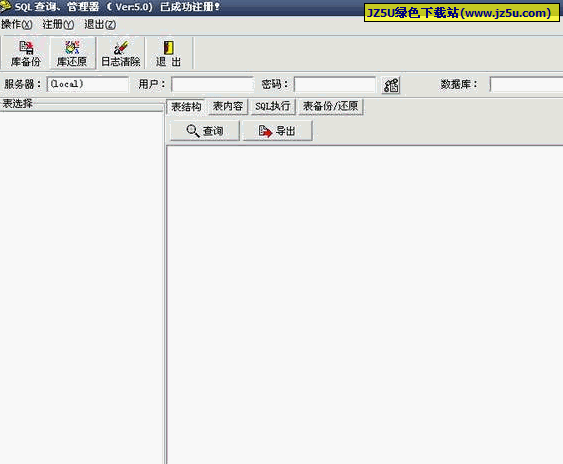
Task: Click the app icon in the title bar
Action: (6, 6)
